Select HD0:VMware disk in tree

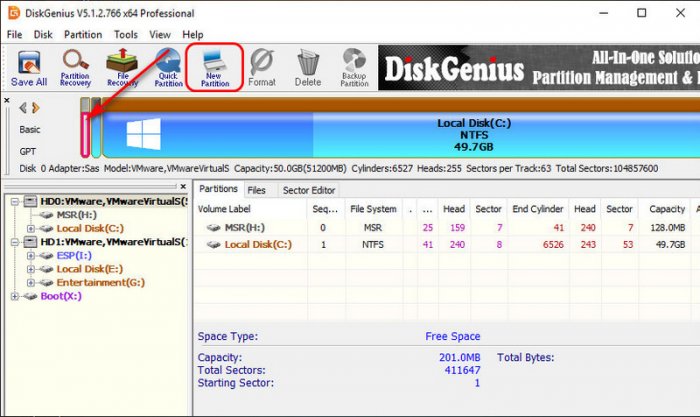(114, 201)
